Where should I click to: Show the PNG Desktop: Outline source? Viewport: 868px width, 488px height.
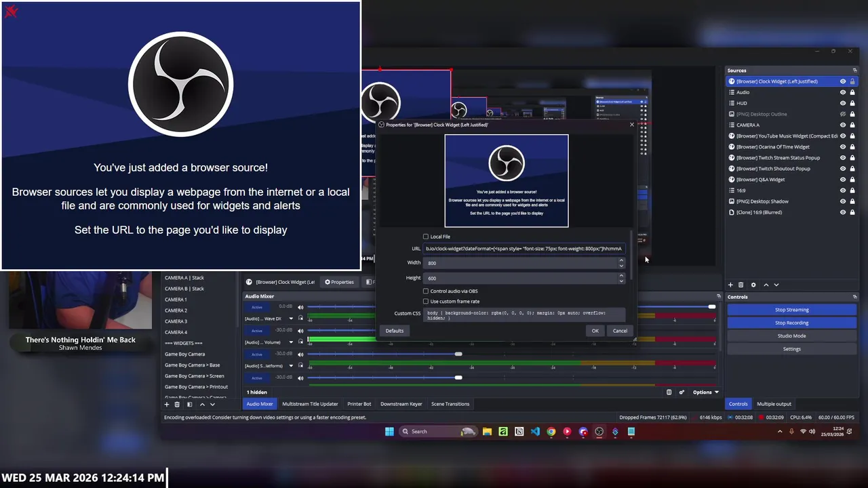click(843, 114)
